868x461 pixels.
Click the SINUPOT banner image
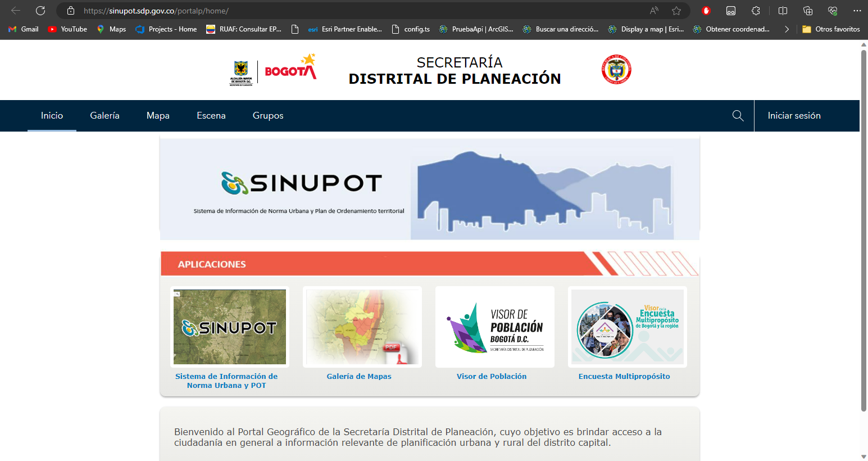pos(430,189)
